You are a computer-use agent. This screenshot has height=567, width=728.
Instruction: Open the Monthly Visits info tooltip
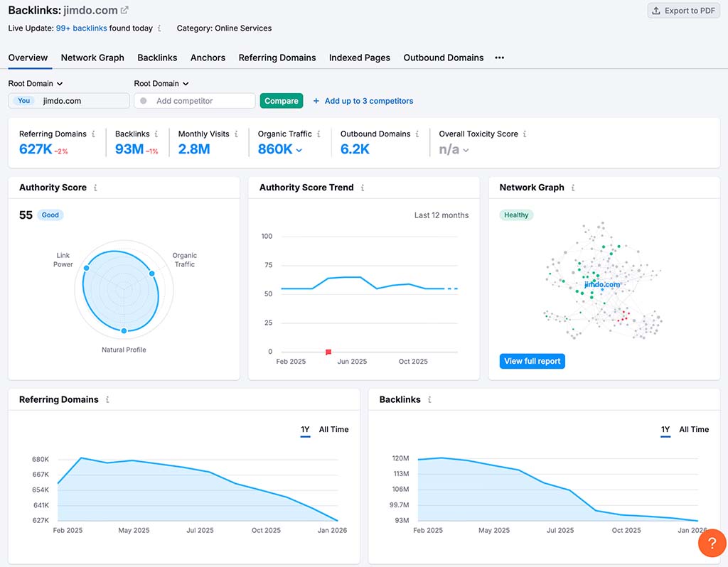[x=235, y=134]
